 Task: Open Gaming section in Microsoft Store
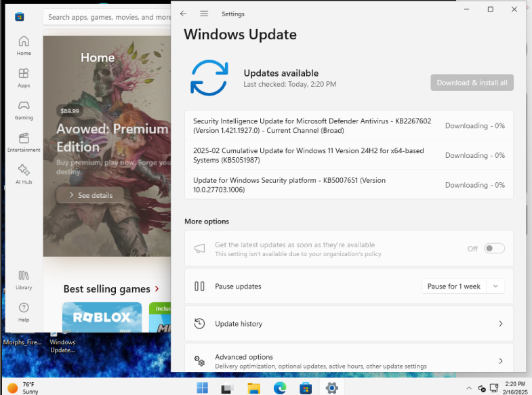coord(24,110)
